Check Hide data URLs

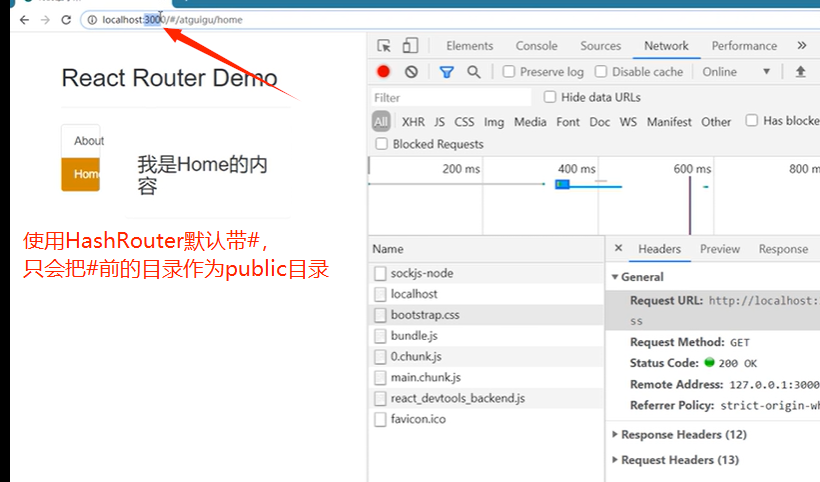coord(550,97)
